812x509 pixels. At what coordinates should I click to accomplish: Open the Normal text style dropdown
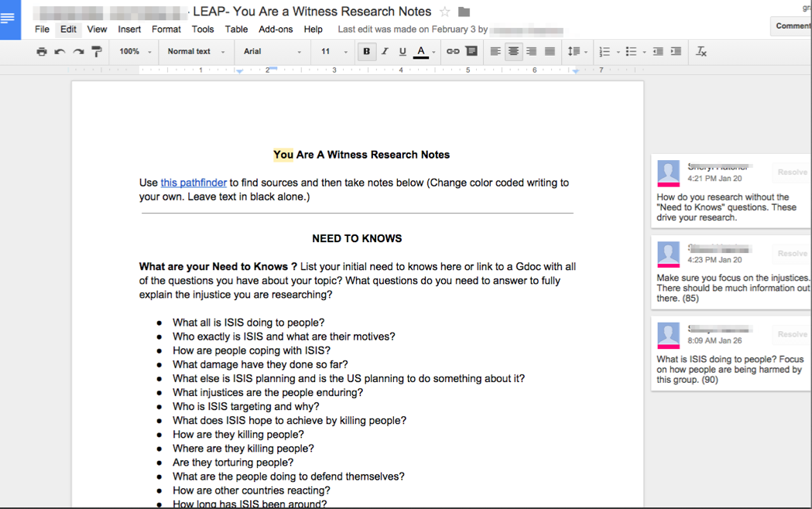(195, 52)
